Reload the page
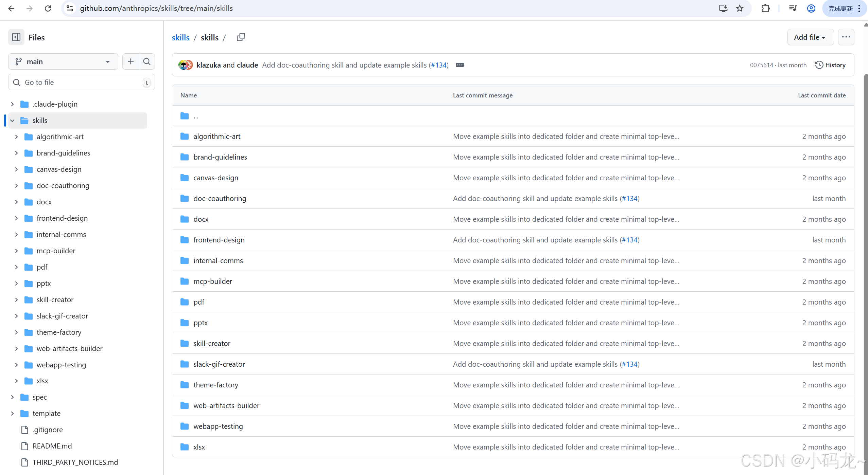 tap(48, 8)
